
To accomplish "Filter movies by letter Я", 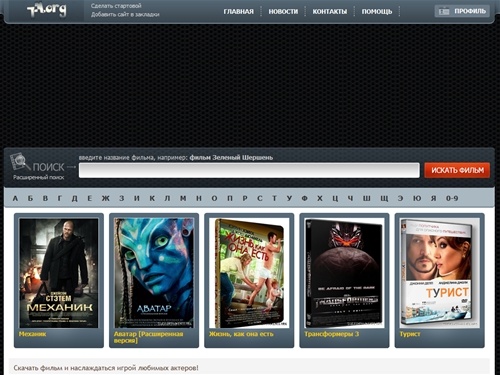I will pyautogui.click(x=433, y=198).
